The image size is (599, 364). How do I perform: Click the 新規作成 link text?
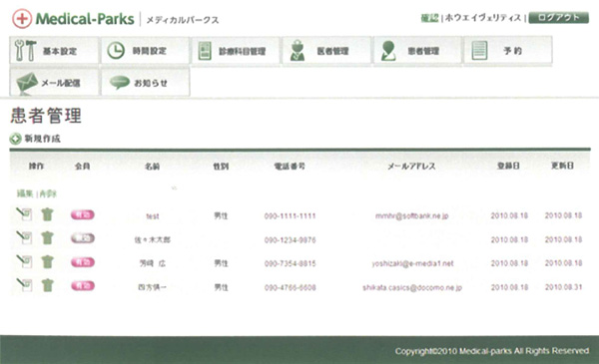point(42,139)
